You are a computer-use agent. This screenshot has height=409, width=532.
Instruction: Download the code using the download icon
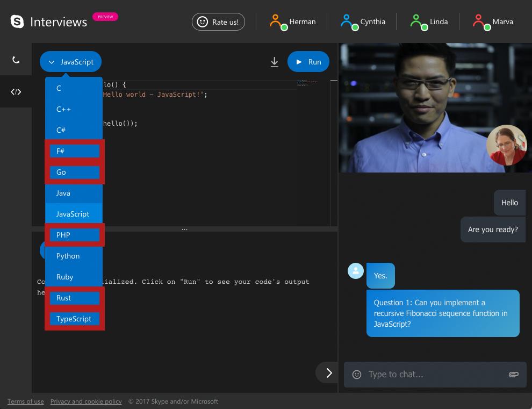click(x=274, y=62)
